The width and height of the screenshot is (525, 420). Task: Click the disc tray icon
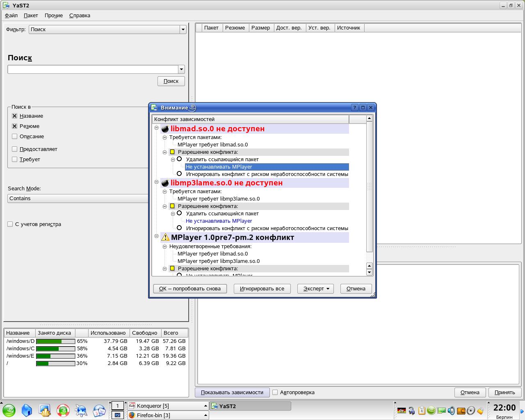click(471, 410)
